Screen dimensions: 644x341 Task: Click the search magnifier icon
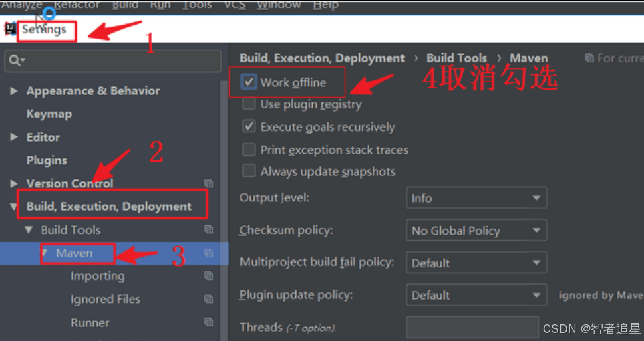click(15, 61)
